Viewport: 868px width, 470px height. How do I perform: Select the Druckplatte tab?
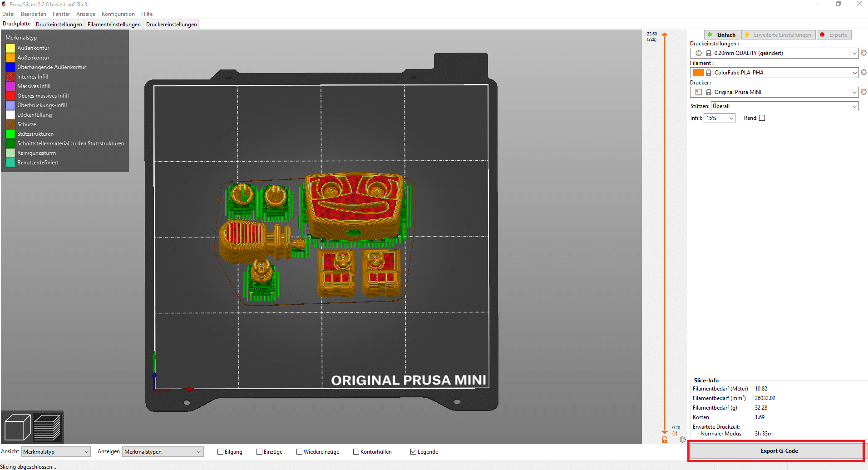click(x=17, y=24)
